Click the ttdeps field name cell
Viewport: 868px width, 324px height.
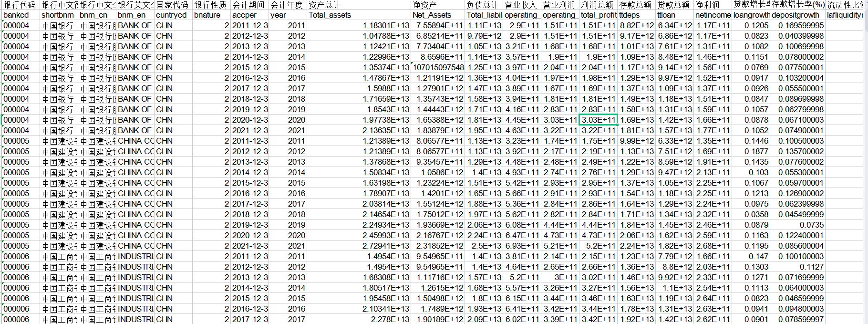[637, 15]
